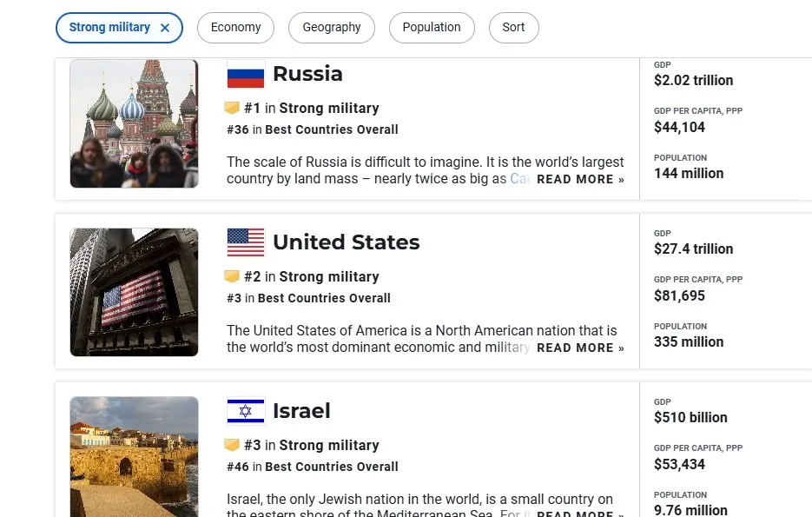Open the Population filter
Image resolution: width=812 pixels, height=517 pixels.
pos(432,27)
